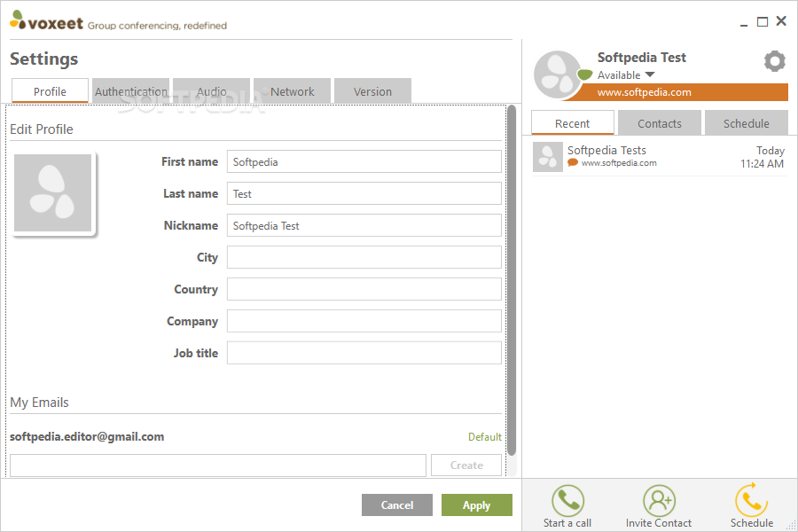Select the Contacts tab

(660, 123)
